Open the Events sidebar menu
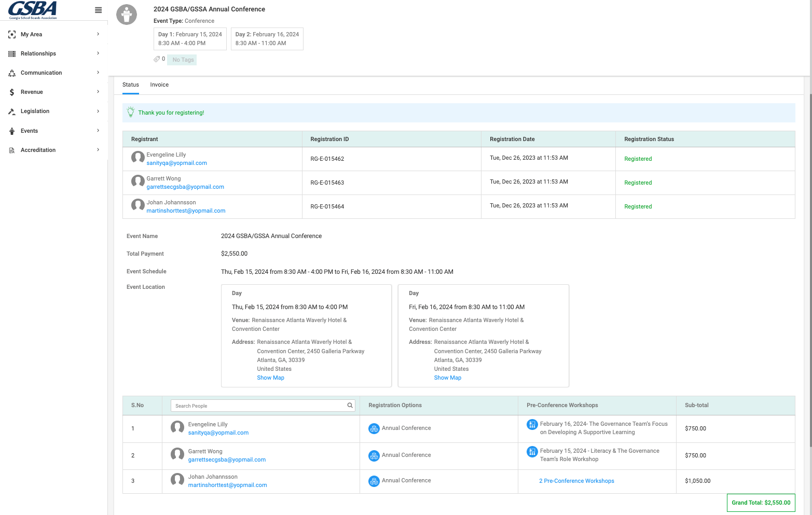This screenshot has width=812, height=515. [54, 131]
